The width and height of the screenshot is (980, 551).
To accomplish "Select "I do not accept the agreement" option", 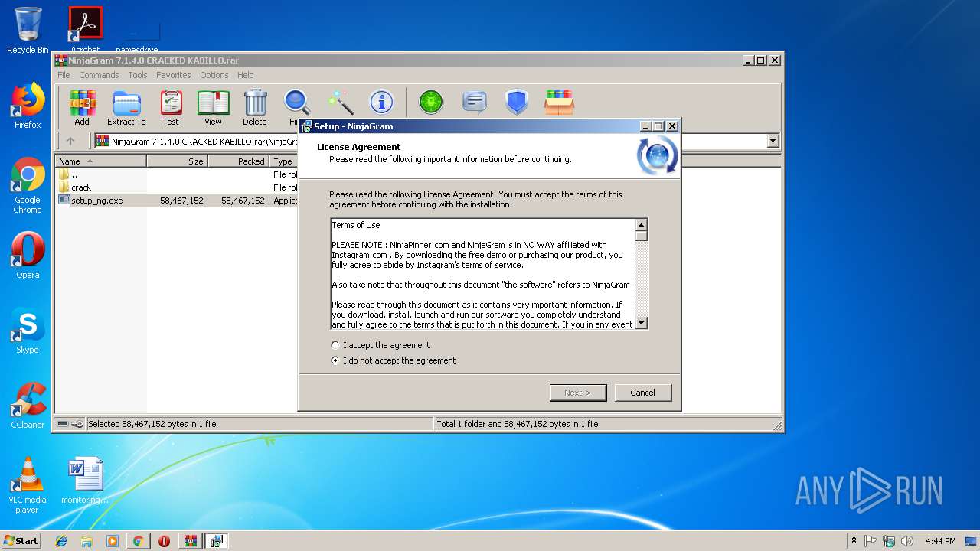I will coord(394,360).
